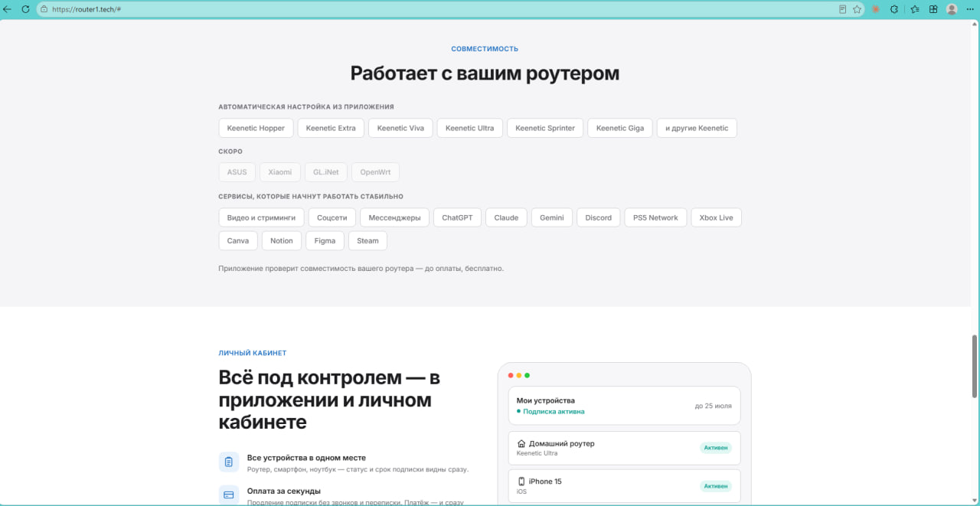Image resolution: width=980 pixels, height=506 pixels.
Task: Click the 'Активен' badge on Домашний роутер
Action: point(716,448)
